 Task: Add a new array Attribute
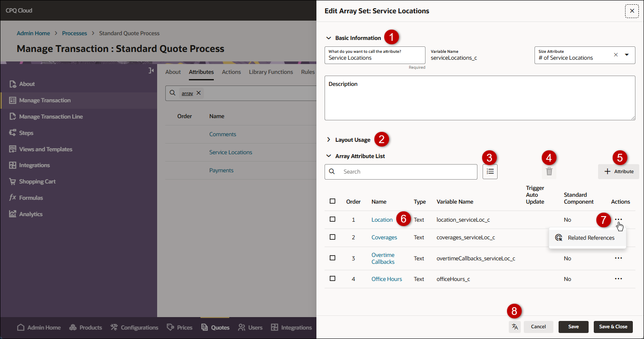point(619,171)
